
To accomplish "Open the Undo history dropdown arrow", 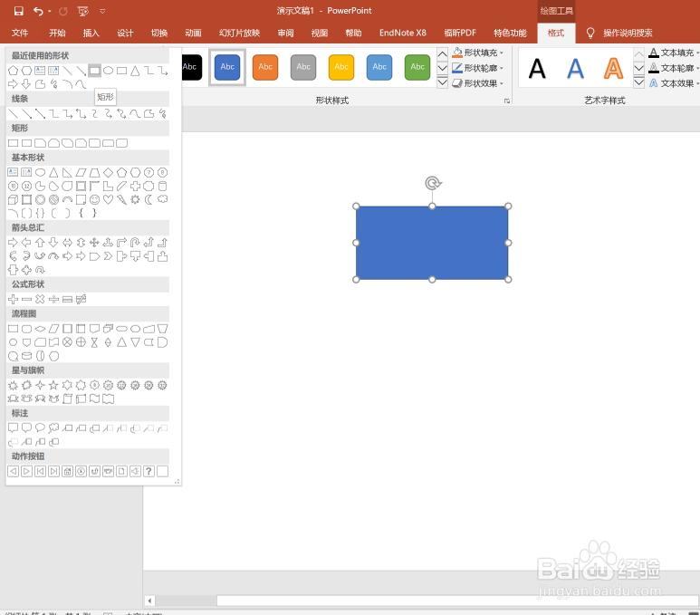I will pyautogui.click(x=49, y=11).
